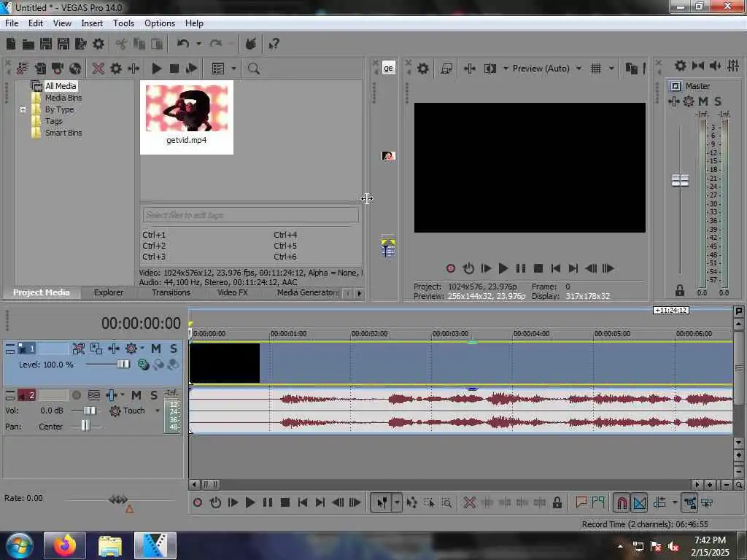The width and height of the screenshot is (747, 560).
Task: Play from start in timeline transport
Action: tap(233, 503)
